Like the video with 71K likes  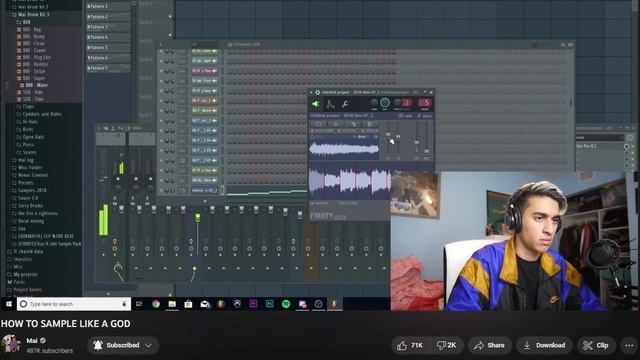410,345
